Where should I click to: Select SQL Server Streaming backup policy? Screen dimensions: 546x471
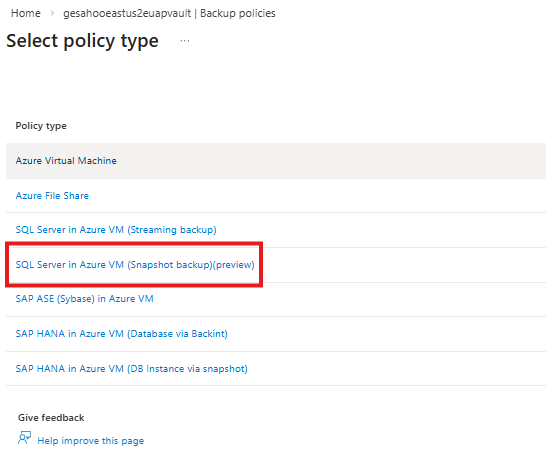point(116,230)
